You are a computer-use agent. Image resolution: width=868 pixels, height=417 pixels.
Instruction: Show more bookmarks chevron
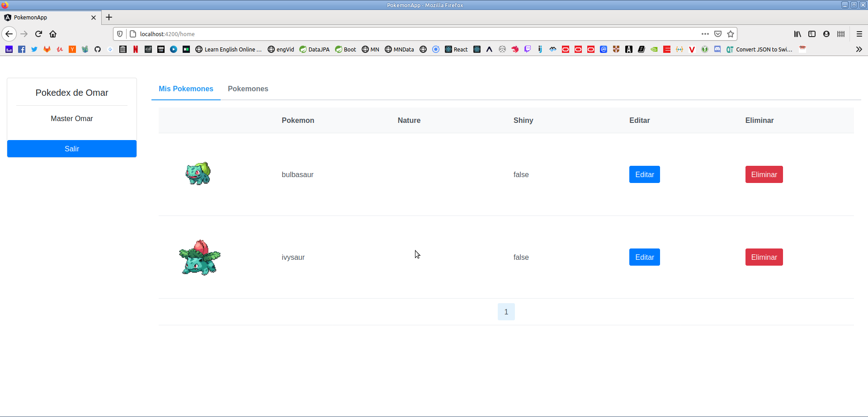pos(859,49)
